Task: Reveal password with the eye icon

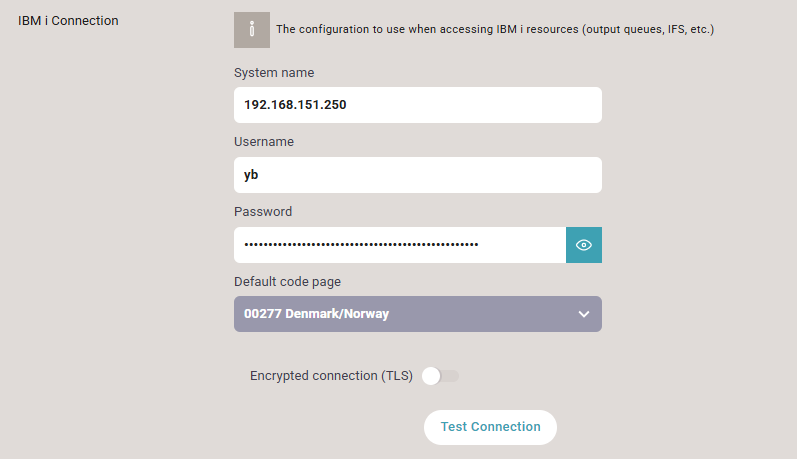Action: point(584,245)
